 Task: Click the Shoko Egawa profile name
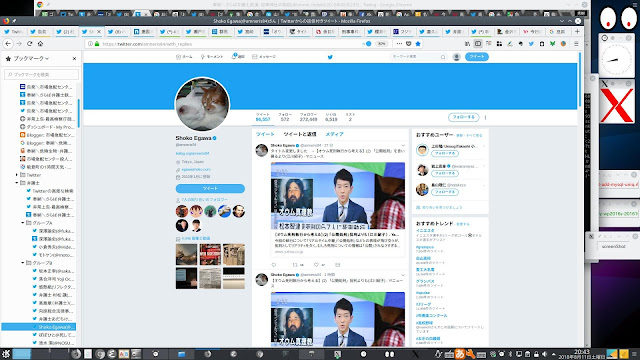193,138
